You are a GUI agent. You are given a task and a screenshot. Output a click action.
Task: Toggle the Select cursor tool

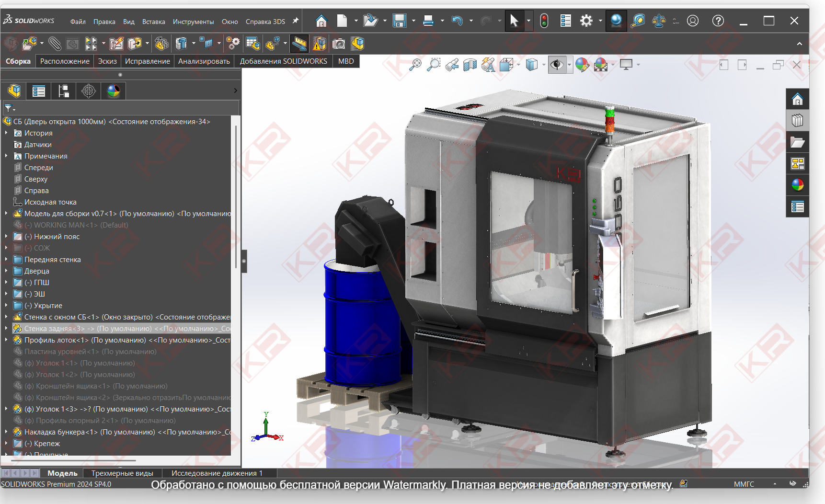(514, 21)
